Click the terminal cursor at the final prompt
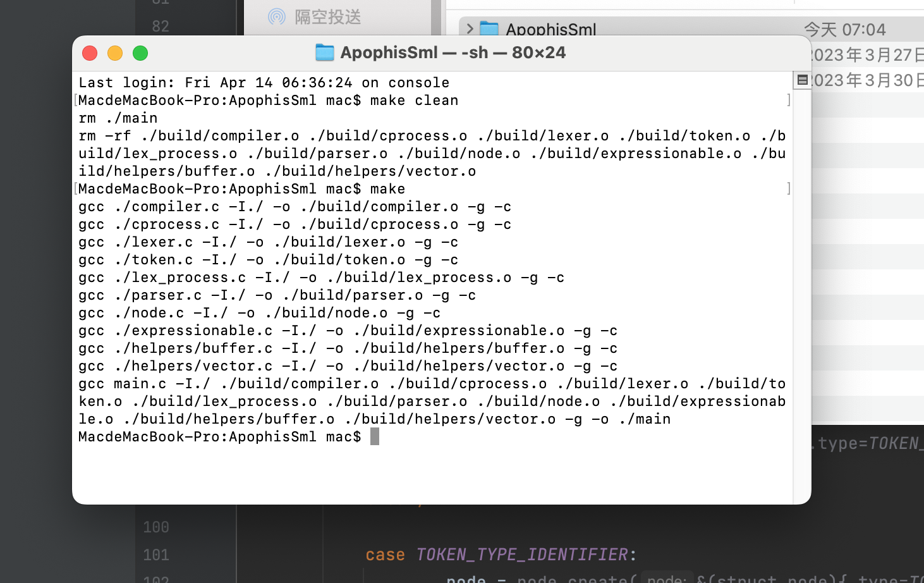The height and width of the screenshot is (583, 924). click(375, 436)
